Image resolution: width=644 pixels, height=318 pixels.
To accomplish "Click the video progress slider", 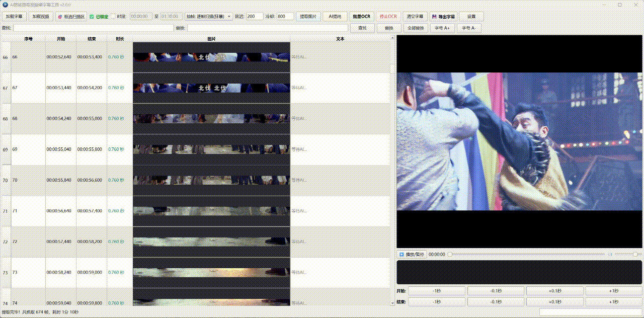I will (x=526, y=254).
